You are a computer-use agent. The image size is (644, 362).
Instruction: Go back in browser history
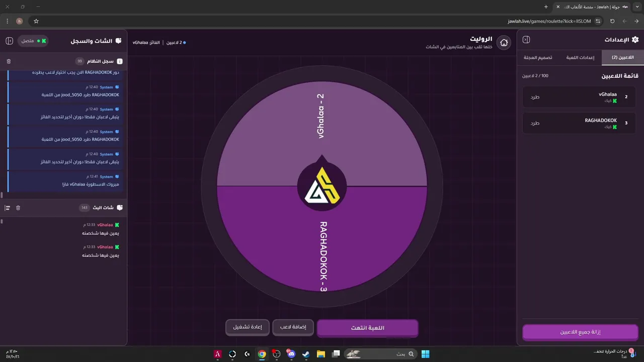(636, 21)
